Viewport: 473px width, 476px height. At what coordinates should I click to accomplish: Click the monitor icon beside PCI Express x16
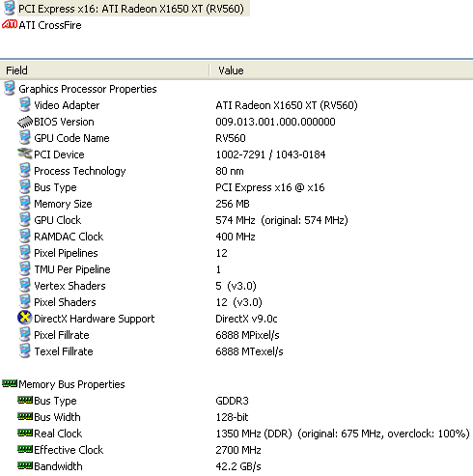click(x=9, y=8)
